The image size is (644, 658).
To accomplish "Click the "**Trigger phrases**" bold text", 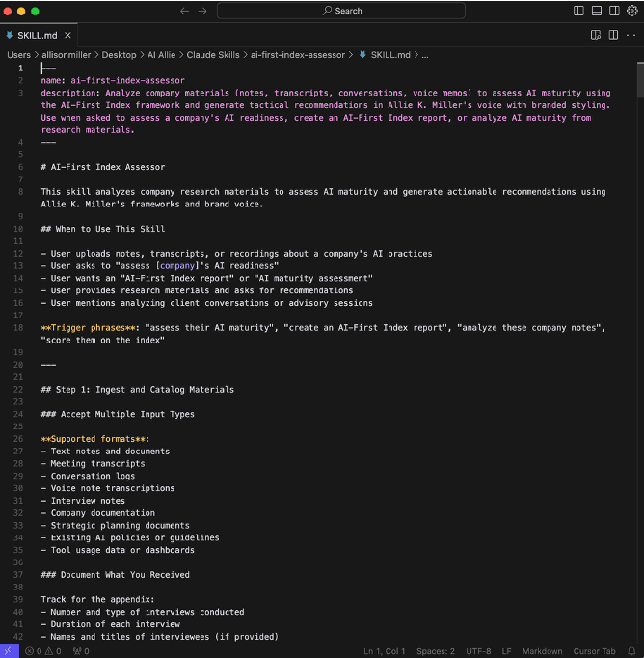I will pyautogui.click(x=88, y=328).
